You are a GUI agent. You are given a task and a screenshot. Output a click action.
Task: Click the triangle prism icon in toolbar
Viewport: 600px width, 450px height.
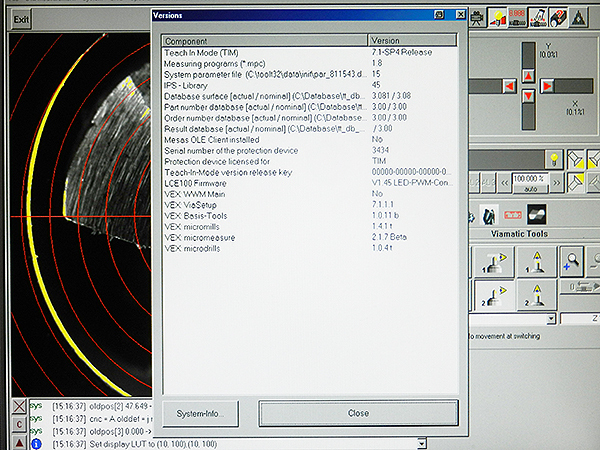pos(579,16)
